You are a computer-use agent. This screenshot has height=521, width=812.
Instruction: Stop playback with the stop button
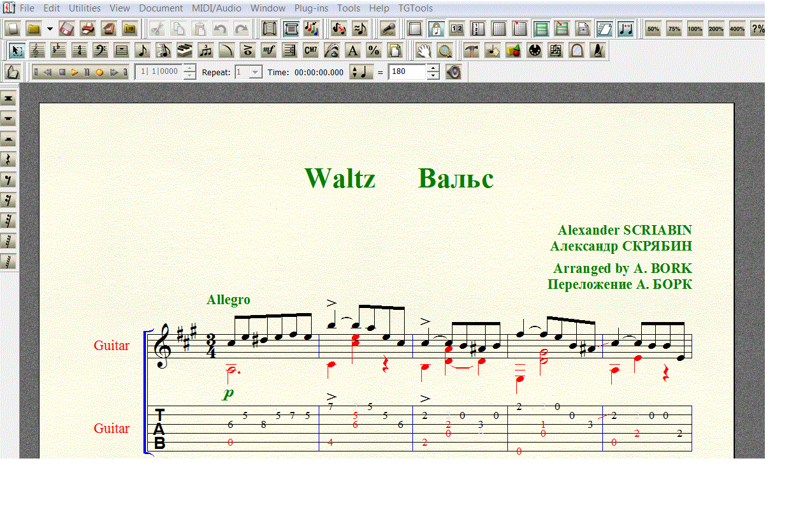point(62,72)
